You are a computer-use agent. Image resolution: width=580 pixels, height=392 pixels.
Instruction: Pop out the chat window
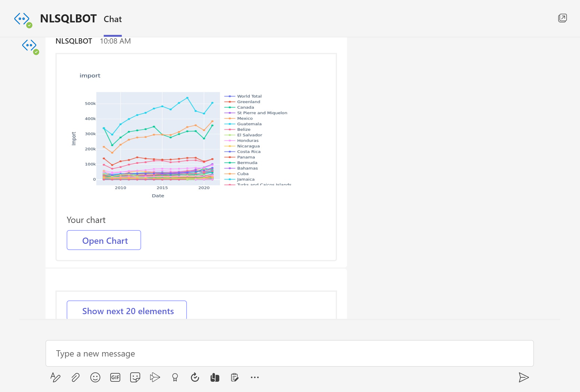tap(563, 18)
